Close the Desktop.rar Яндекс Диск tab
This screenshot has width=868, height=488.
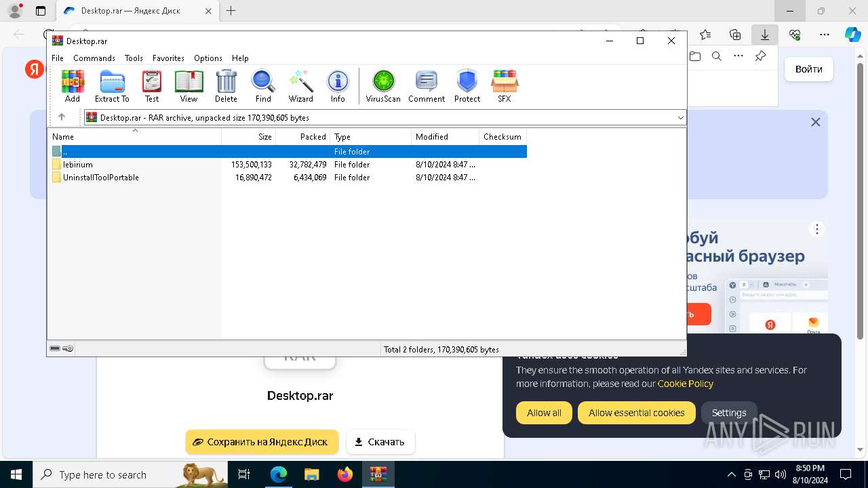[x=209, y=11]
